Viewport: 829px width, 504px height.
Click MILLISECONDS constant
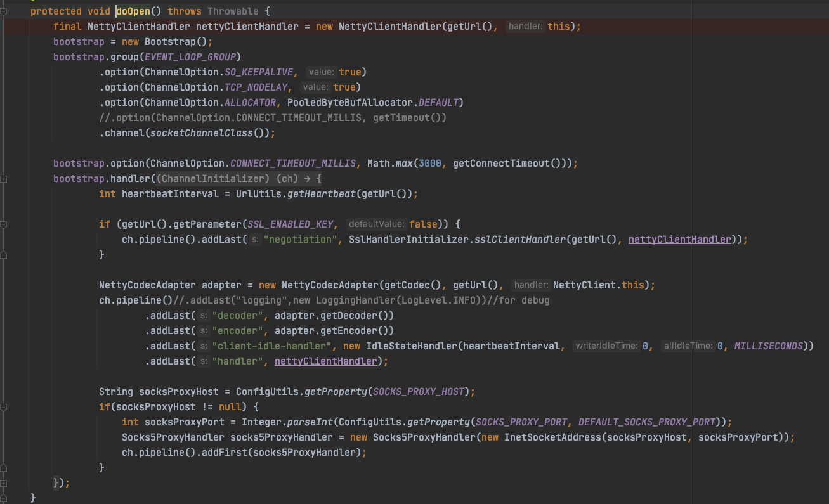[x=768, y=346]
